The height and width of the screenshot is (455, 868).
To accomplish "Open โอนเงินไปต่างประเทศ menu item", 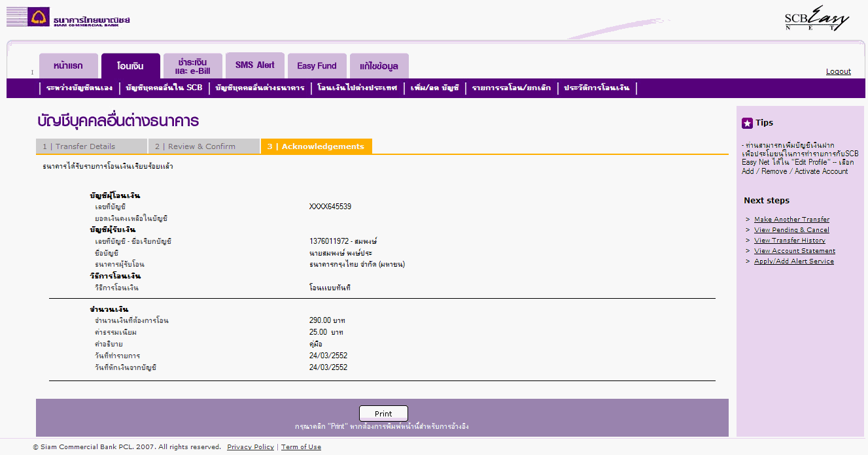I will pyautogui.click(x=357, y=88).
